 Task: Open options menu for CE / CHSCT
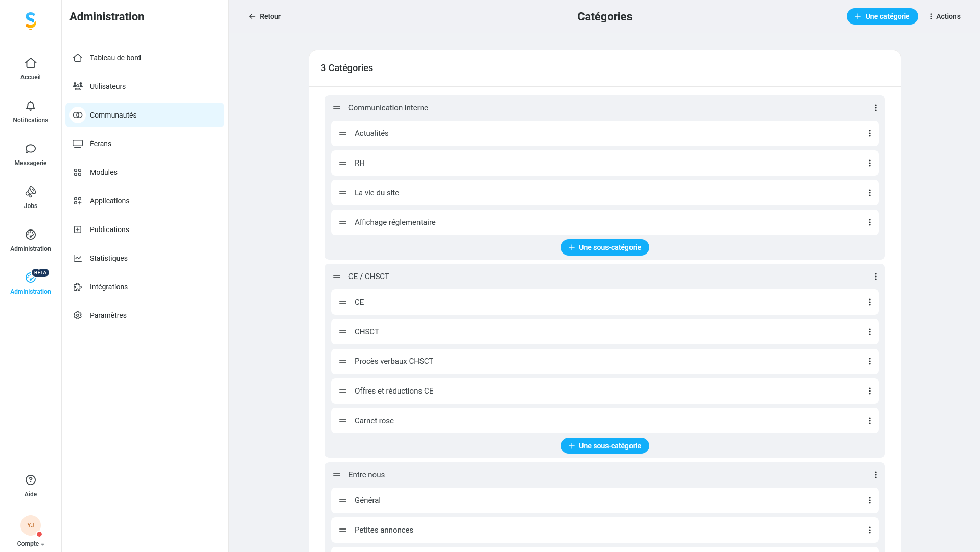tap(876, 277)
